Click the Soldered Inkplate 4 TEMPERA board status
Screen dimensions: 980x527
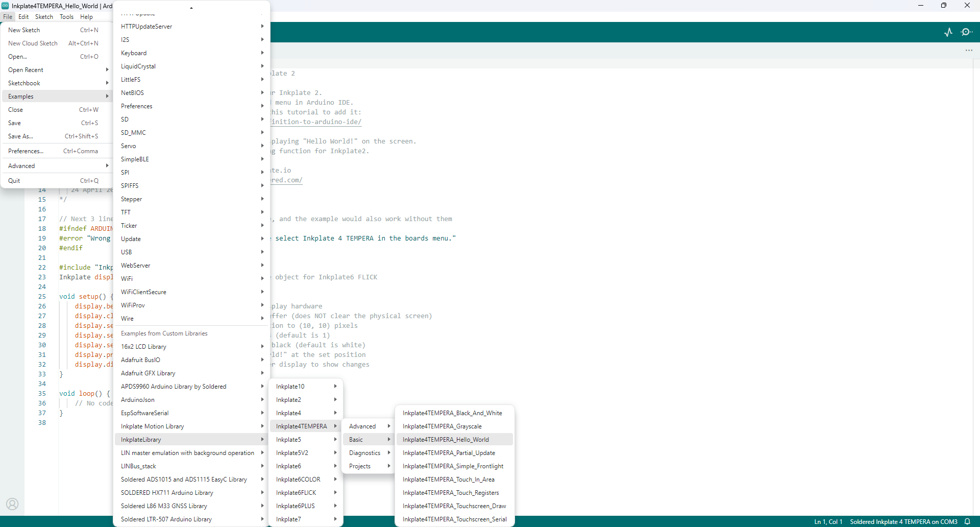tap(903, 521)
